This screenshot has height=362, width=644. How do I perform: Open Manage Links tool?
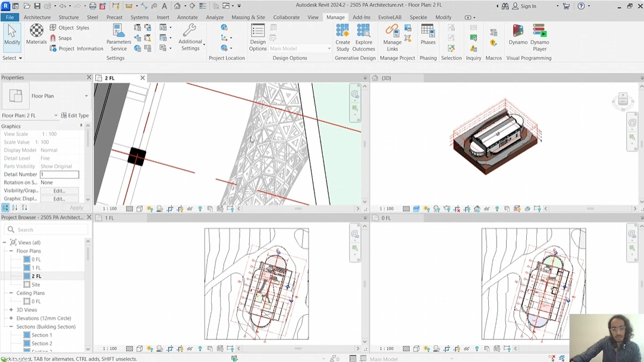coord(392,37)
